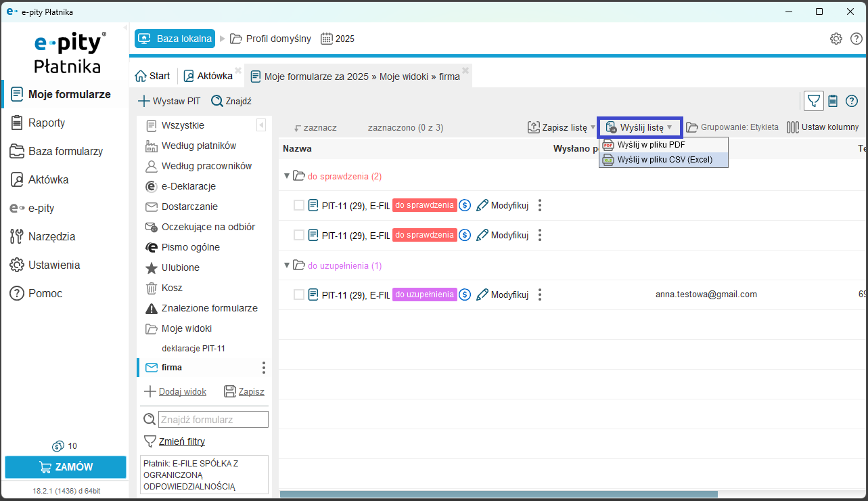Open the settings gear in top right
Viewport: 868px width, 501px height.
836,39
